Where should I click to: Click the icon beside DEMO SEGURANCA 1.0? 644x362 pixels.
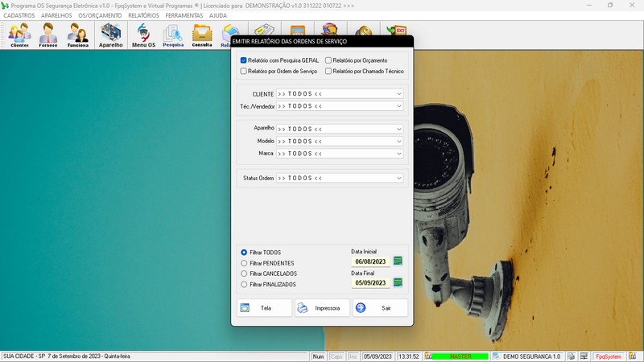click(x=496, y=356)
